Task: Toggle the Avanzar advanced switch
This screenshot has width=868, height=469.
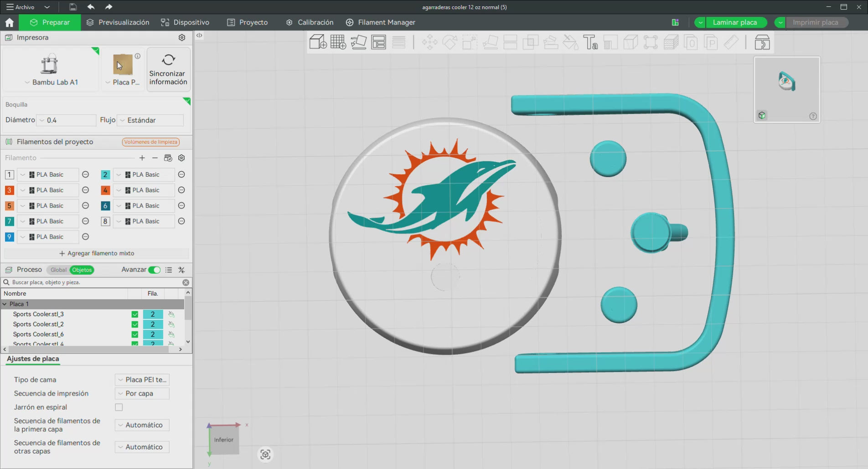Action: tap(155, 270)
